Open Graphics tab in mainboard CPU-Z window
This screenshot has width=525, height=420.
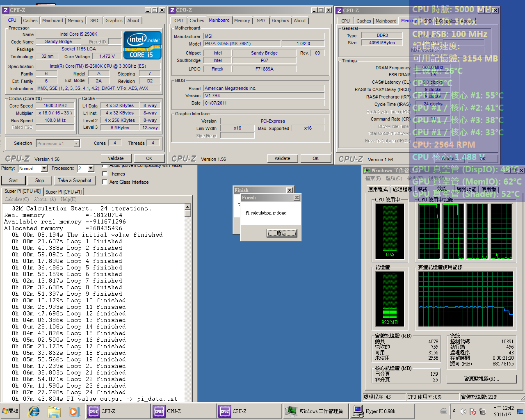coord(281,21)
